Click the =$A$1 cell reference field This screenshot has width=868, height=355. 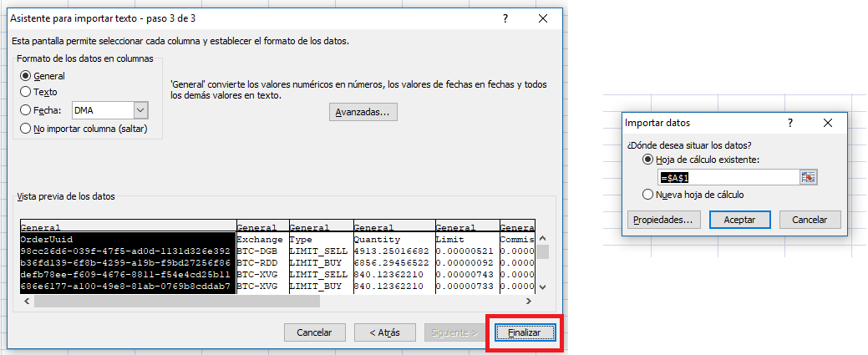728,177
